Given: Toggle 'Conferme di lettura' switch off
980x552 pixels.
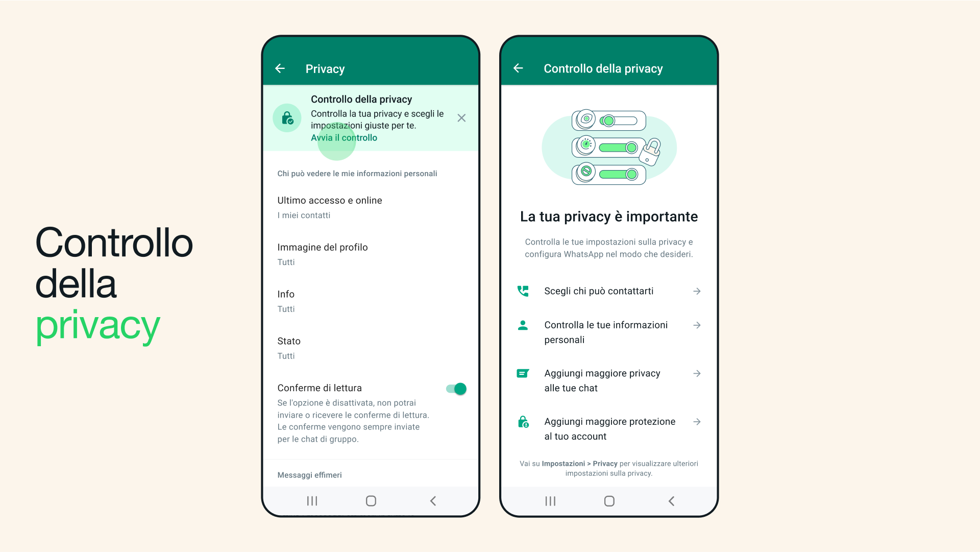Looking at the screenshot, I should [456, 389].
